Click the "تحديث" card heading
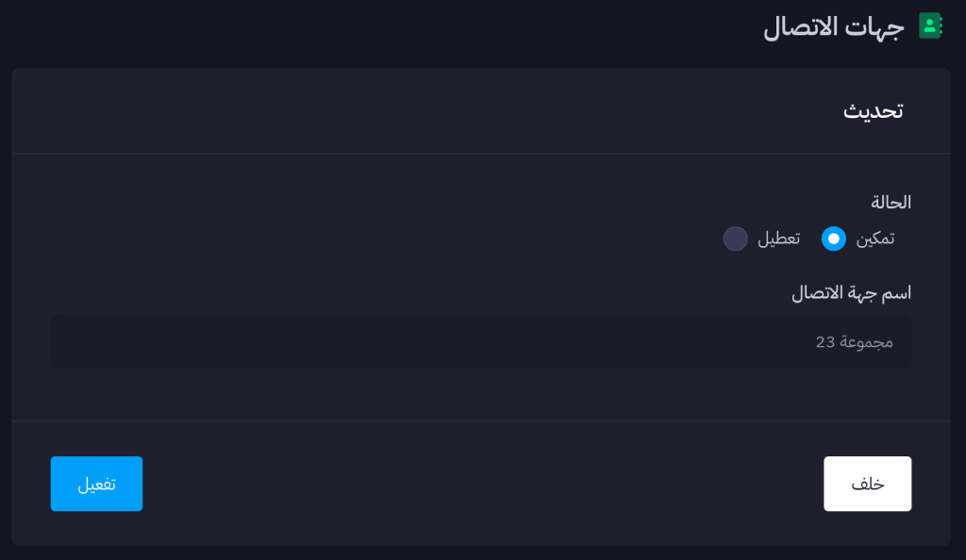Screen dimensions: 966x560 pyautogui.click(x=873, y=110)
